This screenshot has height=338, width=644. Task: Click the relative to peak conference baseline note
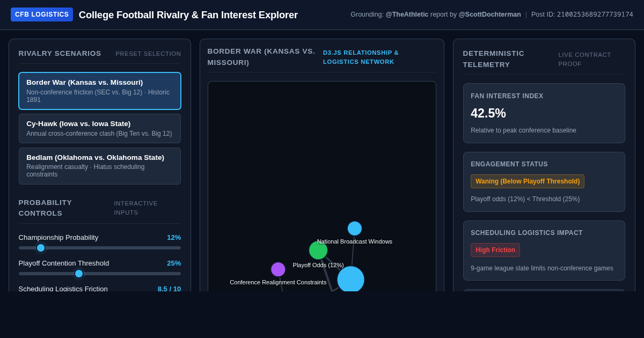[x=523, y=130]
